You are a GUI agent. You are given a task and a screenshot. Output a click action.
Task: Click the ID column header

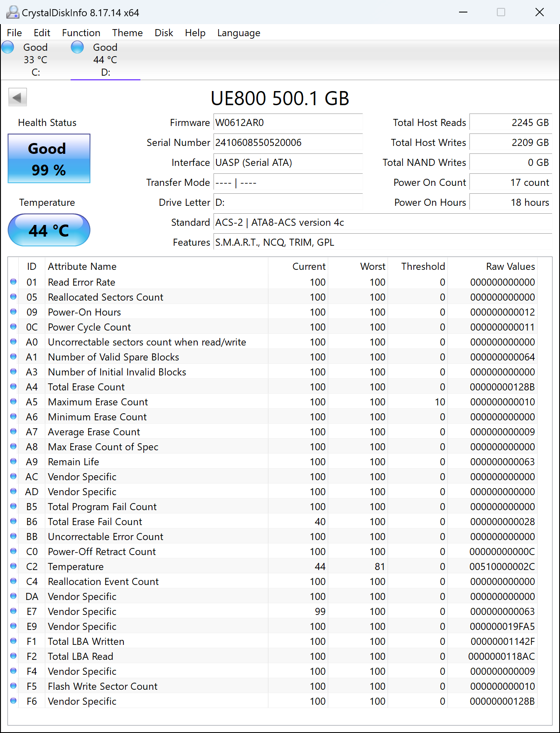pyautogui.click(x=32, y=267)
